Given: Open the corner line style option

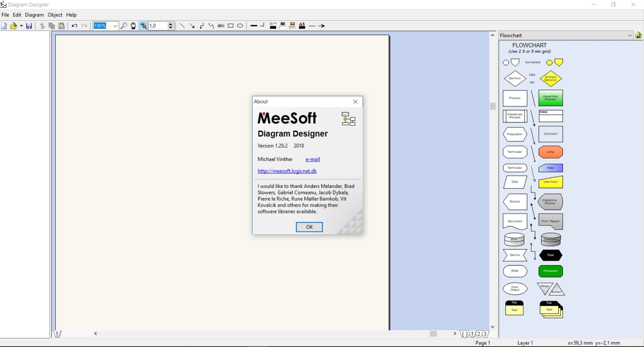Looking at the screenshot, I should click(x=263, y=26).
